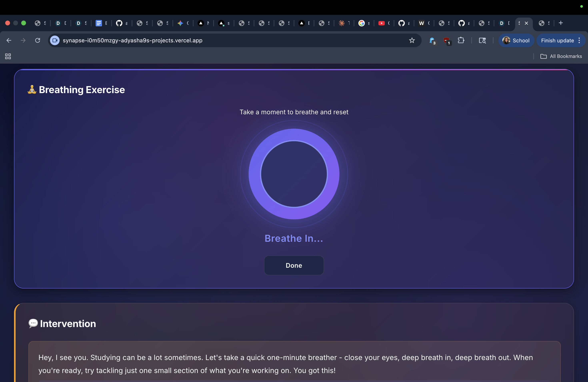Open the apps grid in bookmarks bar
This screenshot has width=588, height=382.
(x=8, y=57)
